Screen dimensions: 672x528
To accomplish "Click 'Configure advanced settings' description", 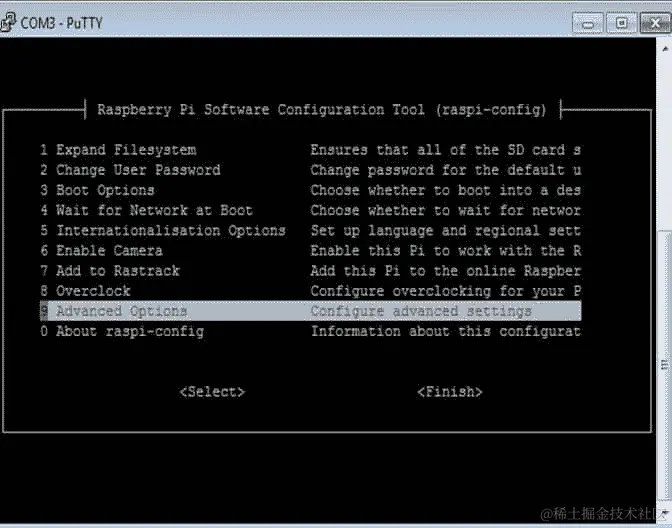I will (x=421, y=311).
